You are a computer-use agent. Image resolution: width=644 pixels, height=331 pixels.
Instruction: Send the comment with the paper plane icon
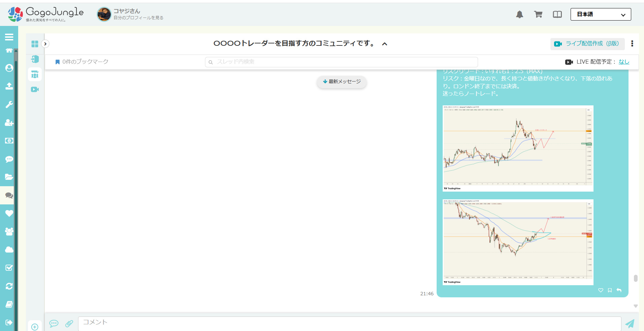click(630, 324)
